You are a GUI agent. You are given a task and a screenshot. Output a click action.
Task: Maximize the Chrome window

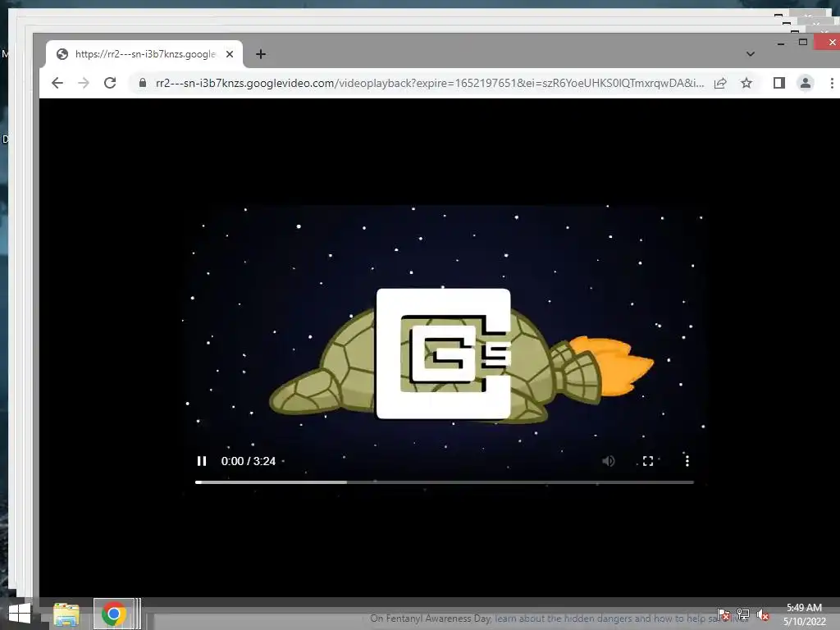[x=803, y=42]
